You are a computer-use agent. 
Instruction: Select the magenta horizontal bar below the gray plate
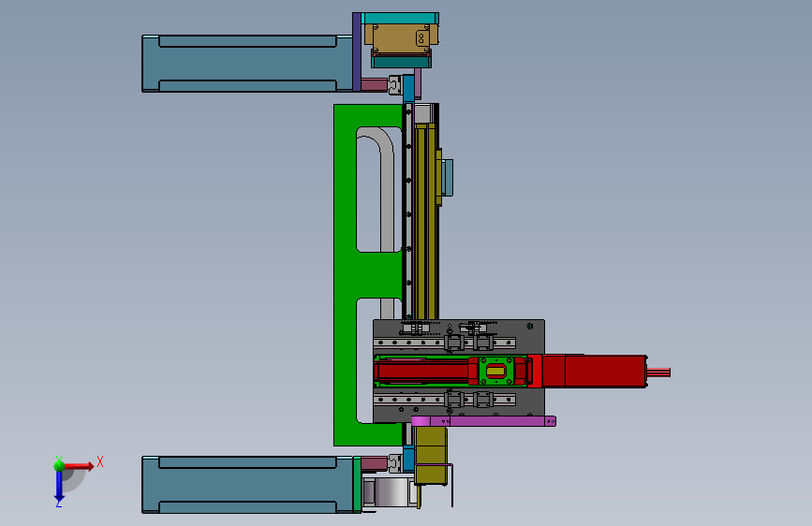(x=483, y=421)
